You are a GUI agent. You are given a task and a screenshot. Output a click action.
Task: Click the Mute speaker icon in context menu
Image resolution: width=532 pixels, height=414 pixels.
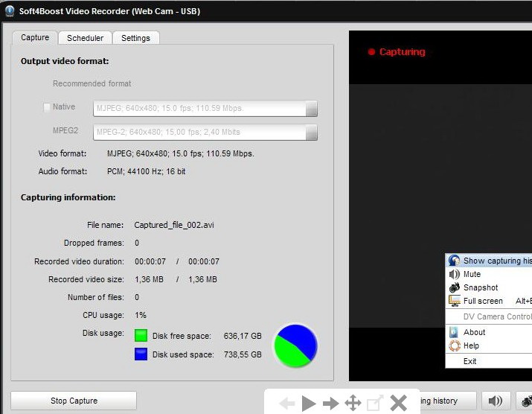[x=455, y=274]
